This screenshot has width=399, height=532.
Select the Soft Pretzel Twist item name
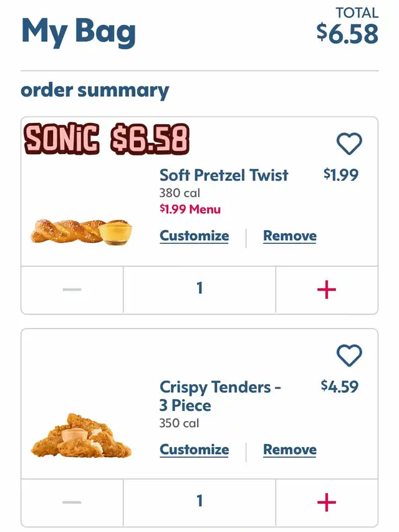coord(224,175)
